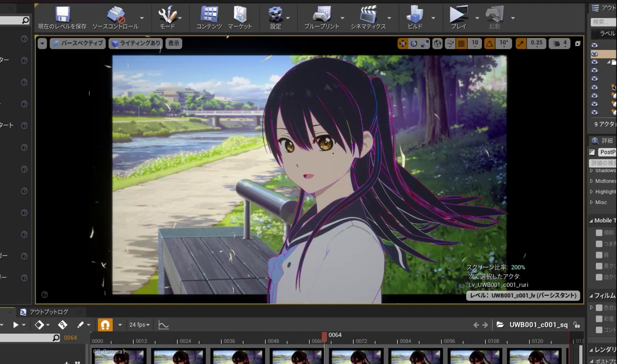Screen dimensions: 617x364
Task: Open the dropdown arrow beside Play button
Action: pos(477,18)
